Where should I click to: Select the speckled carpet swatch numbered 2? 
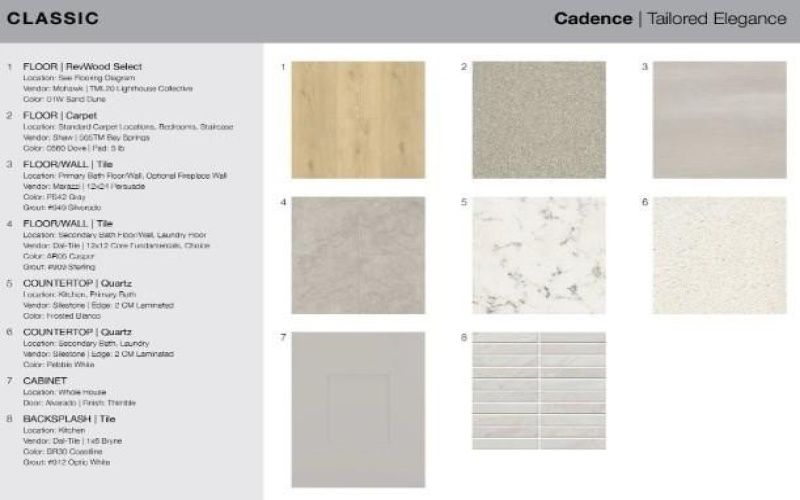(x=539, y=119)
